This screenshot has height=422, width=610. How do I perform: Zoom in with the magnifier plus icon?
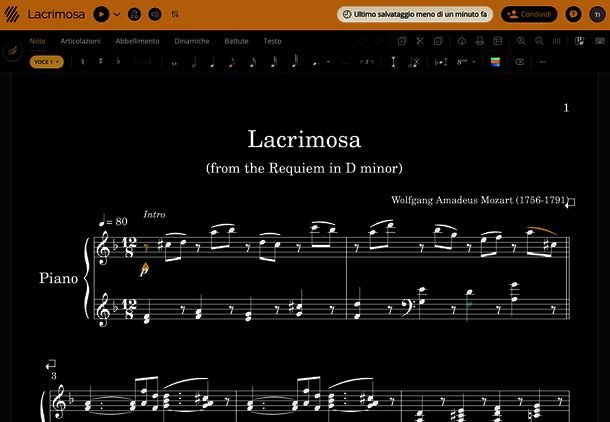click(x=521, y=41)
